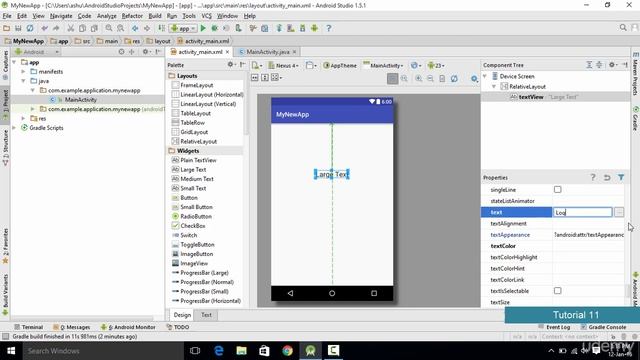Click the Copy icon in toolbar
The height and width of the screenshot is (360, 640).
[82, 28]
